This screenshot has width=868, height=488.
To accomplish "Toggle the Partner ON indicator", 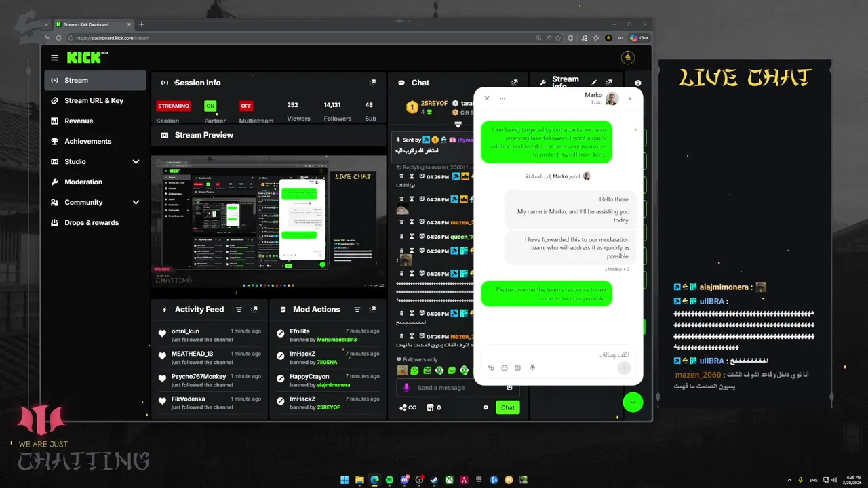I will click(x=210, y=106).
